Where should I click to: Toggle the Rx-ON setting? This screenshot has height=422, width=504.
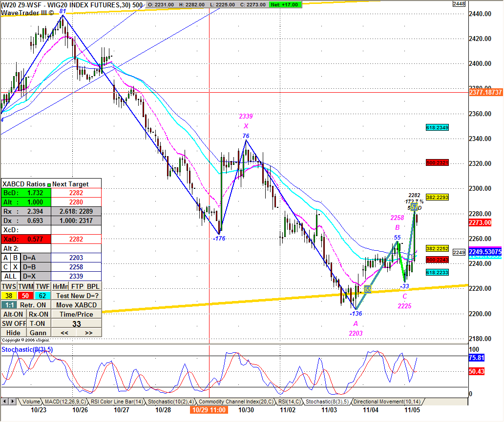pos(38,314)
